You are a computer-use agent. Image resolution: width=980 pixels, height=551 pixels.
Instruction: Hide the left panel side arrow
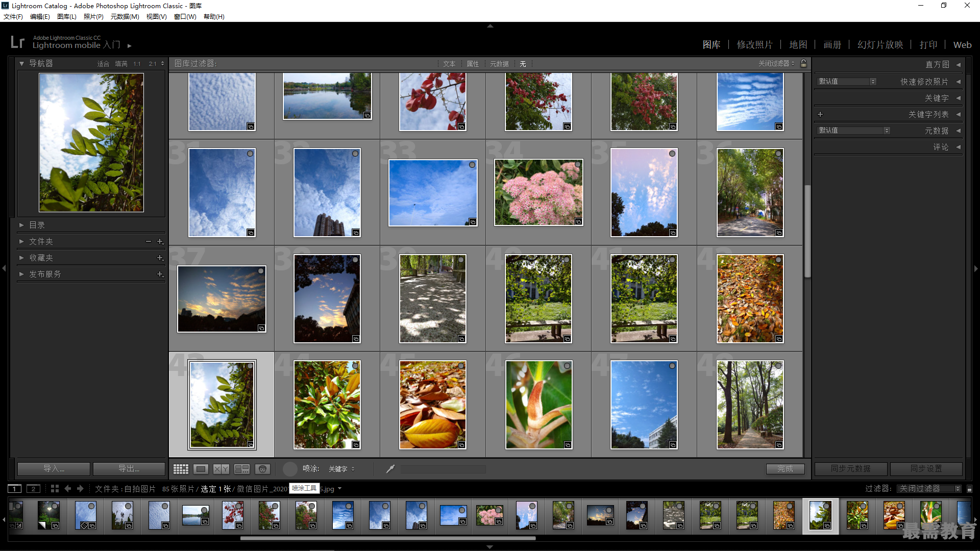point(4,268)
